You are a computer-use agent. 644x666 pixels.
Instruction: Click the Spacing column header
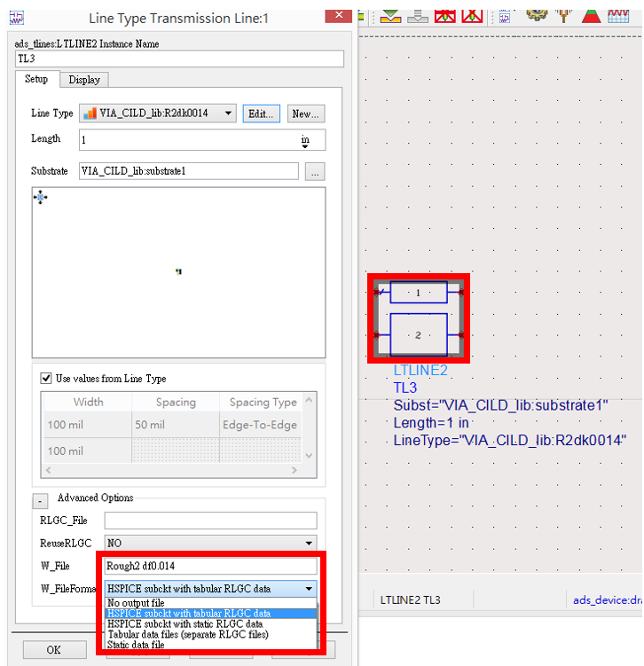(x=176, y=402)
